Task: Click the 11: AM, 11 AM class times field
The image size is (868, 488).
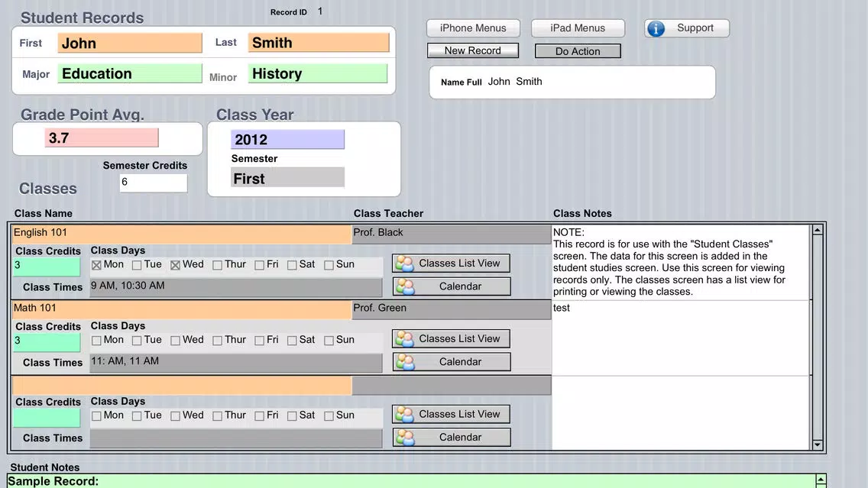Action: click(x=236, y=362)
